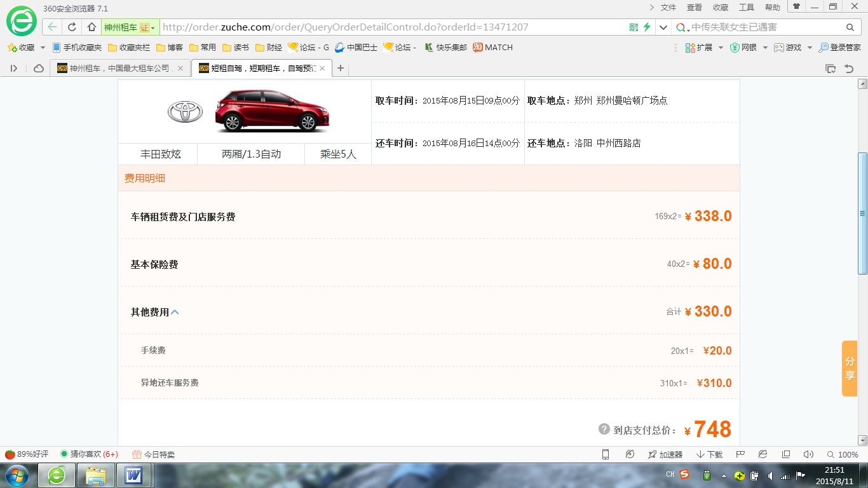Open the browser home page icon
Viewport: 868px width, 488px height.
tap(92, 27)
